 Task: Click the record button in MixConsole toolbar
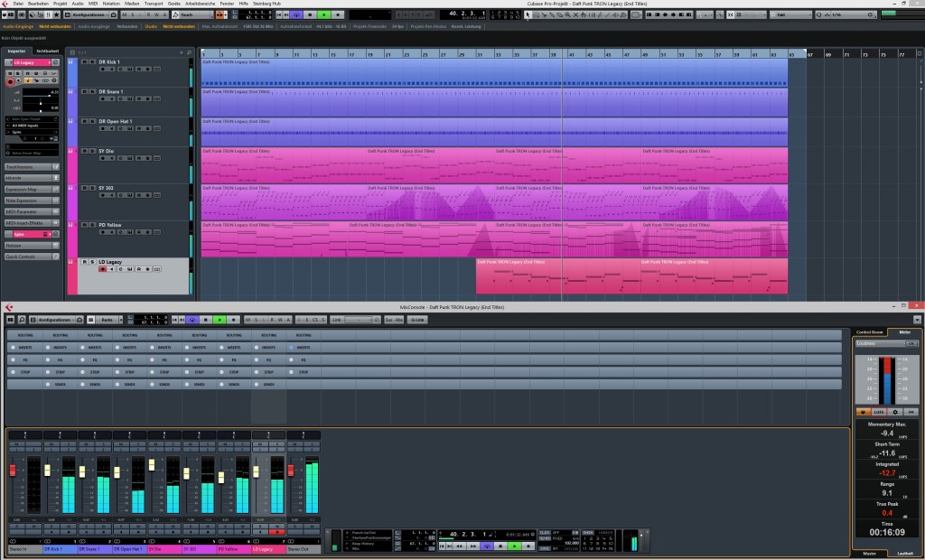tap(233, 319)
